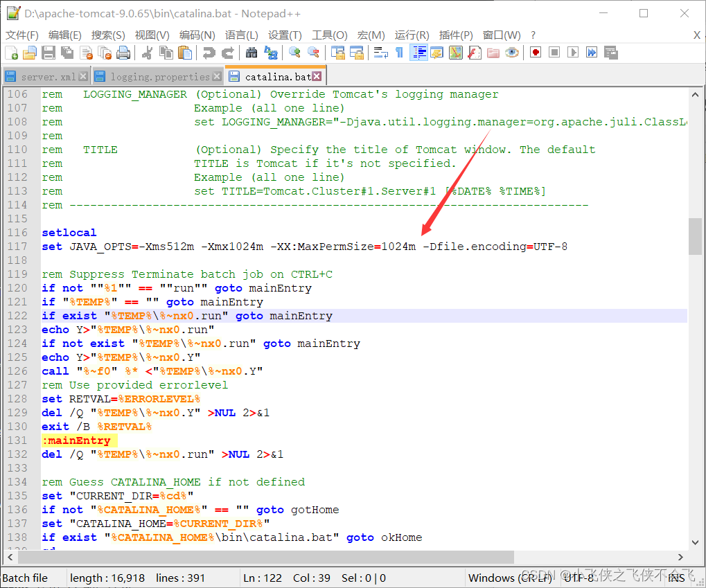Open a file with the folder icon
This screenshot has height=588, width=706.
tap(30, 53)
